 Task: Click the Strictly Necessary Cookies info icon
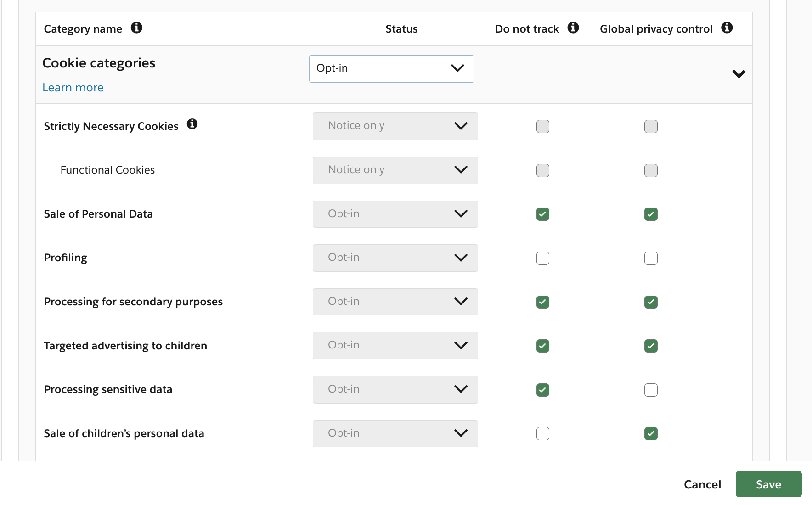pos(192,123)
